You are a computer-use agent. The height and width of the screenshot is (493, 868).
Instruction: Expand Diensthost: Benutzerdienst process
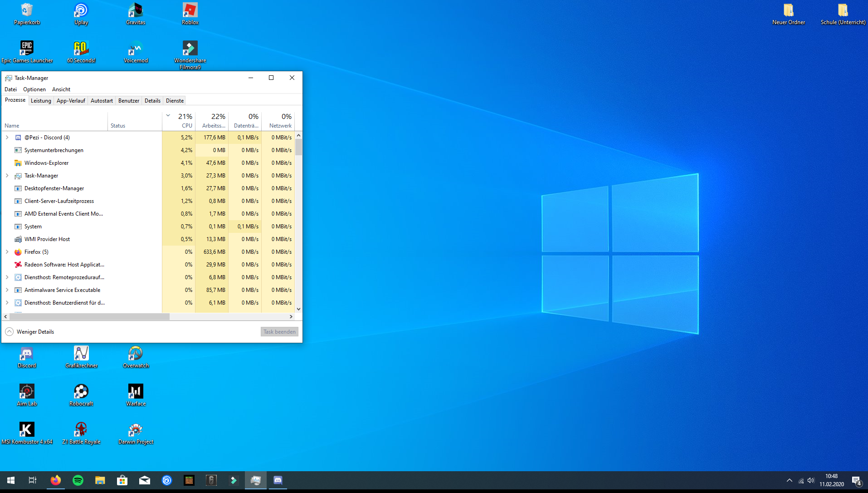(x=7, y=303)
